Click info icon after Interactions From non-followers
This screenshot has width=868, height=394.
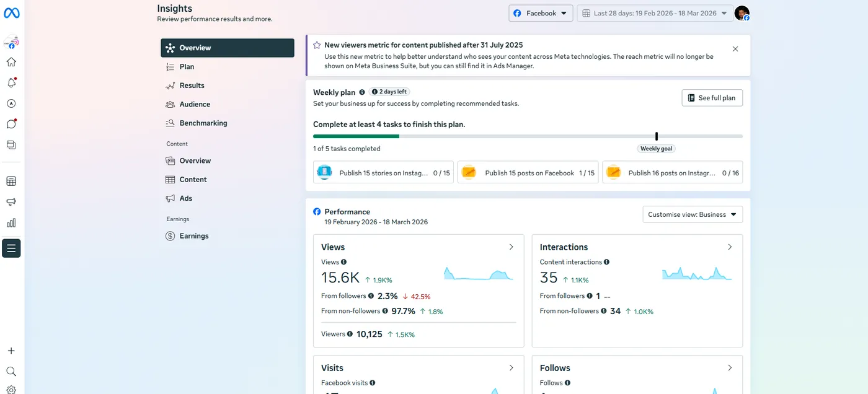pyautogui.click(x=603, y=311)
